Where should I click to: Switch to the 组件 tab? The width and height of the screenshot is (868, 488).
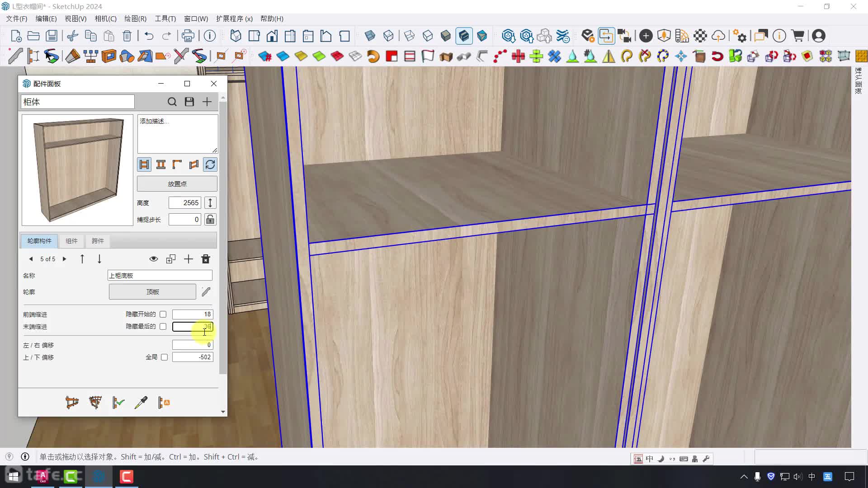tap(71, 241)
